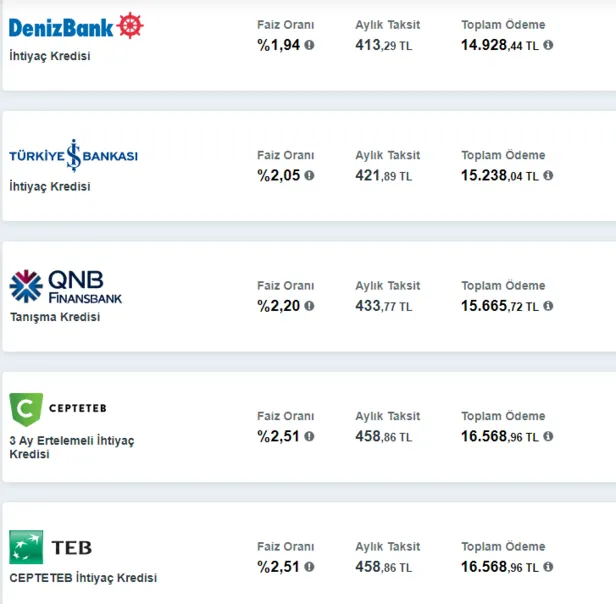This screenshot has height=604, width=616.
Task: Open info icon after TEB 16.568,96 TL total
Action: pyautogui.click(x=548, y=567)
